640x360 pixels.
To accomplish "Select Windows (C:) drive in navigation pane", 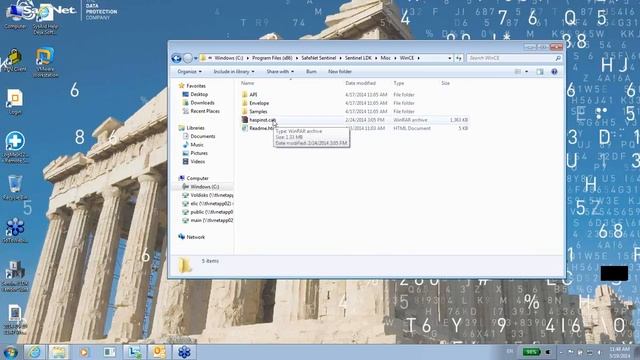I will 204,187.
